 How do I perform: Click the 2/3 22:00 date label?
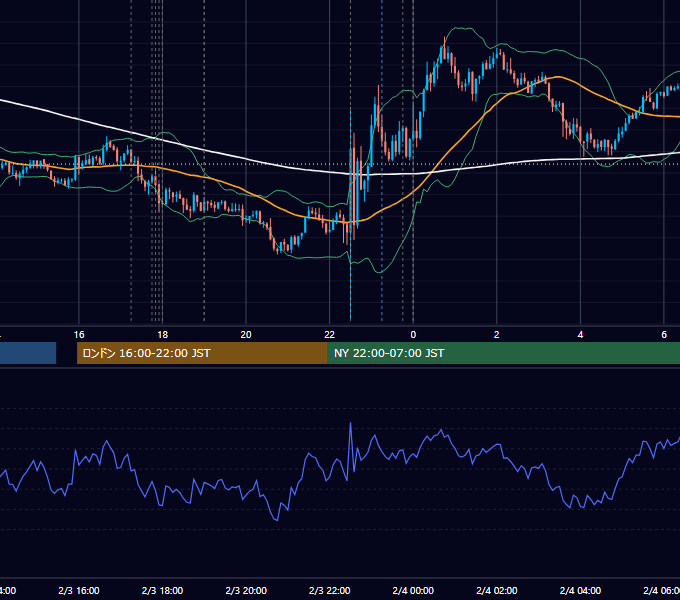330,590
